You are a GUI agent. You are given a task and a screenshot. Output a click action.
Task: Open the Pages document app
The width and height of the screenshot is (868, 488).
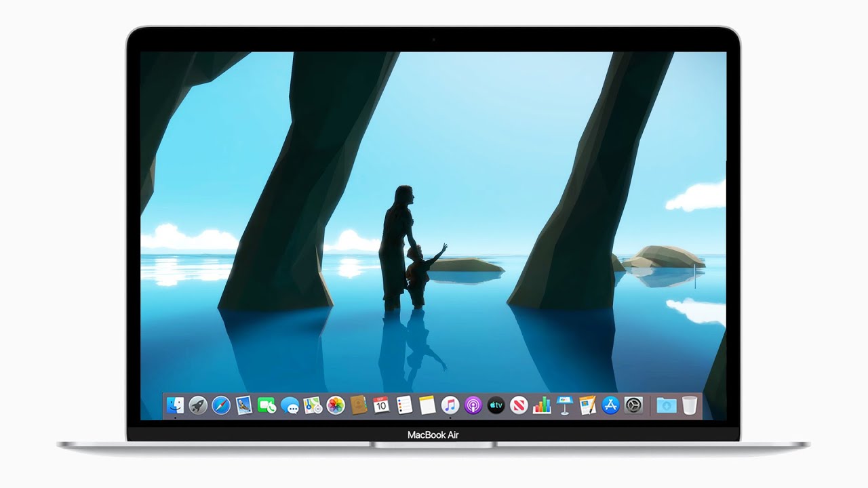588,405
